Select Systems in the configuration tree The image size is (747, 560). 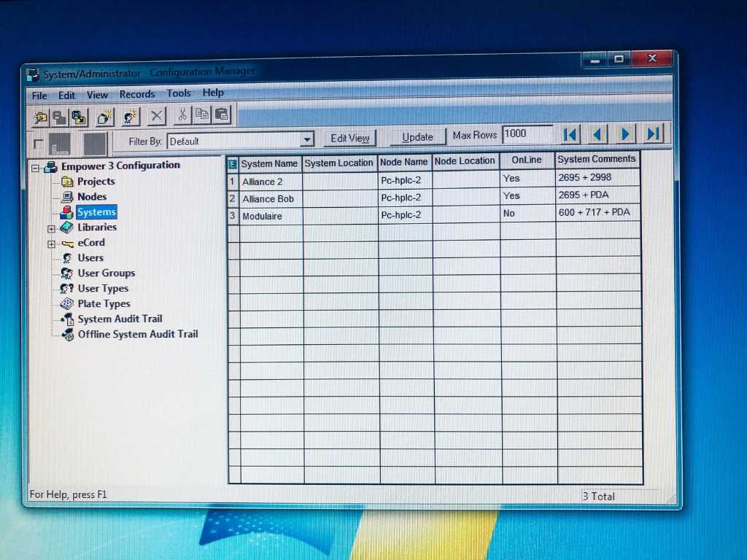[96, 212]
